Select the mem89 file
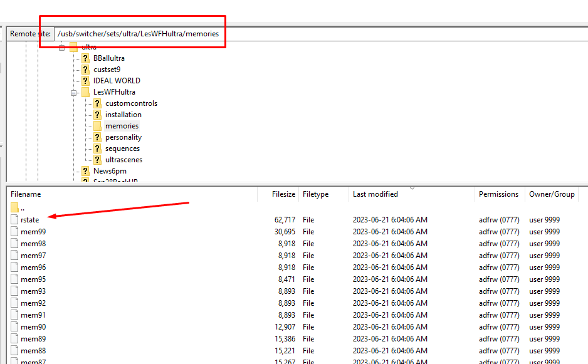The width and height of the screenshot is (588, 364). point(33,339)
